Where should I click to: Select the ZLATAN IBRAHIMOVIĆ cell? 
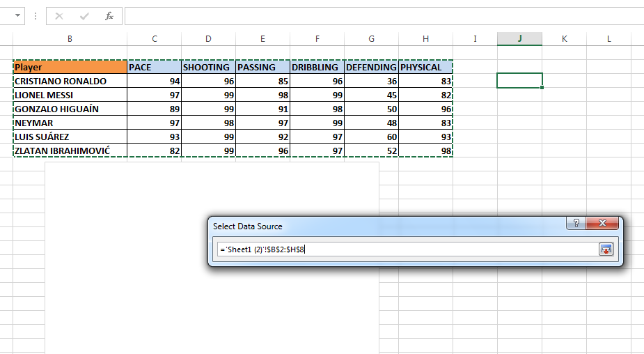click(70, 151)
